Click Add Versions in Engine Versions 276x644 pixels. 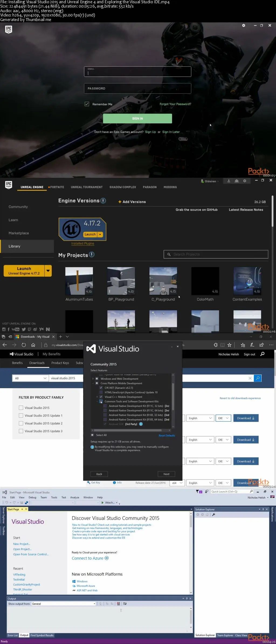(132, 202)
